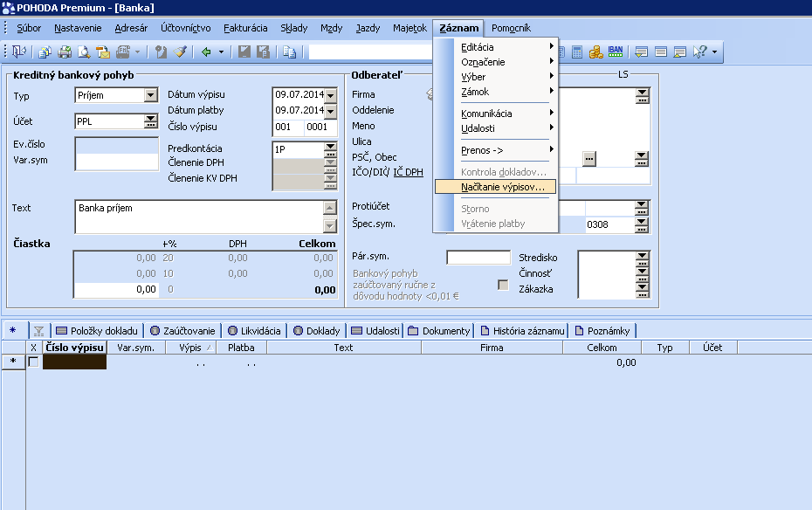Expand the Dátum platby date dropdown
This screenshot has height=510, width=812.
click(330, 111)
